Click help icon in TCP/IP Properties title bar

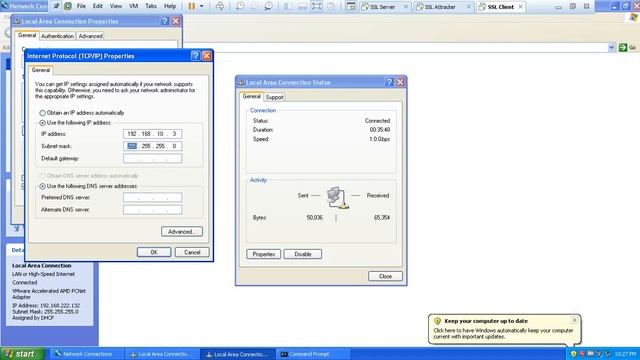[196, 56]
